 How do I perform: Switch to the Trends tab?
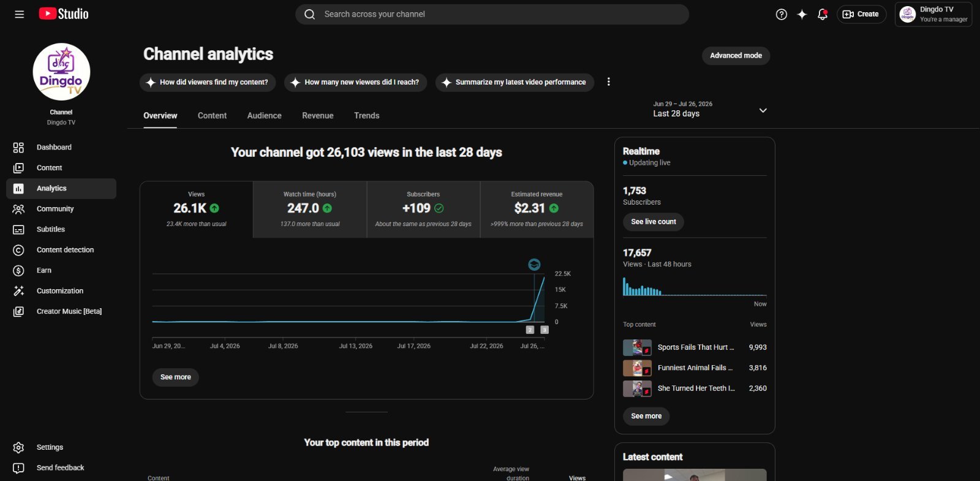coord(367,116)
